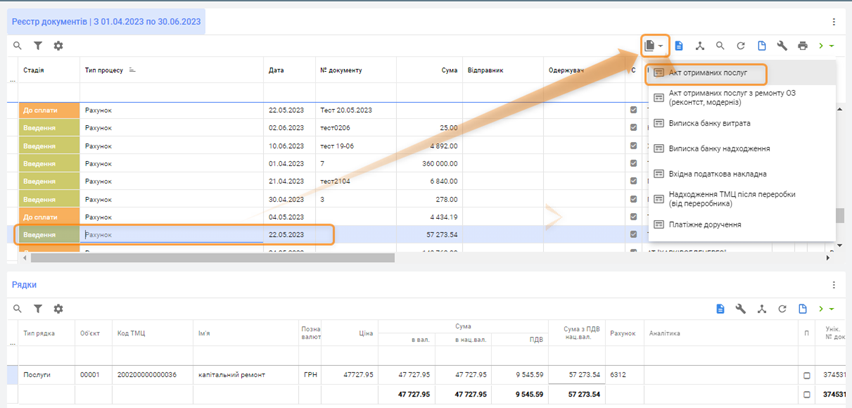Click the wrench icon in the registry toolbar
This screenshot has width=852, height=408.
coord(782,46)
